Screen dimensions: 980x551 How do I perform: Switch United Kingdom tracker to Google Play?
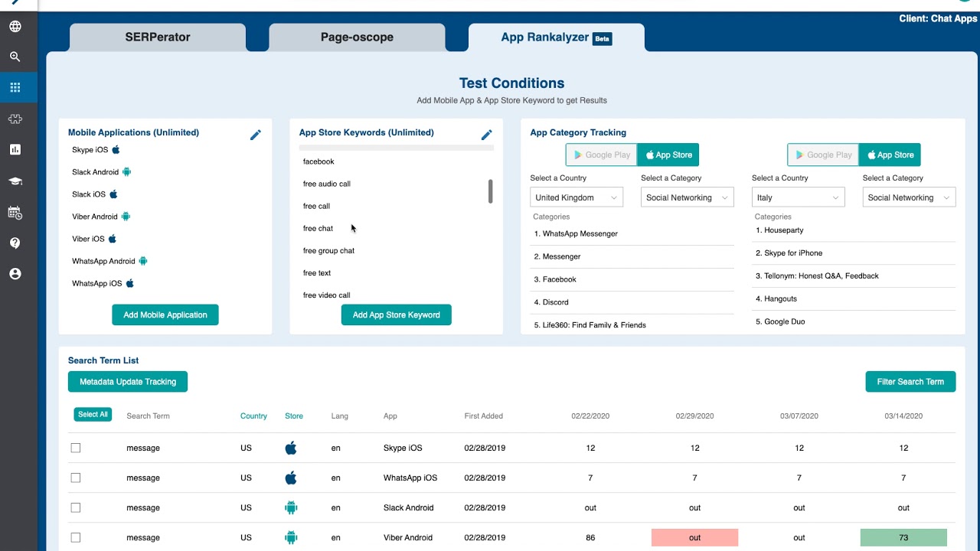pos(602,155)
